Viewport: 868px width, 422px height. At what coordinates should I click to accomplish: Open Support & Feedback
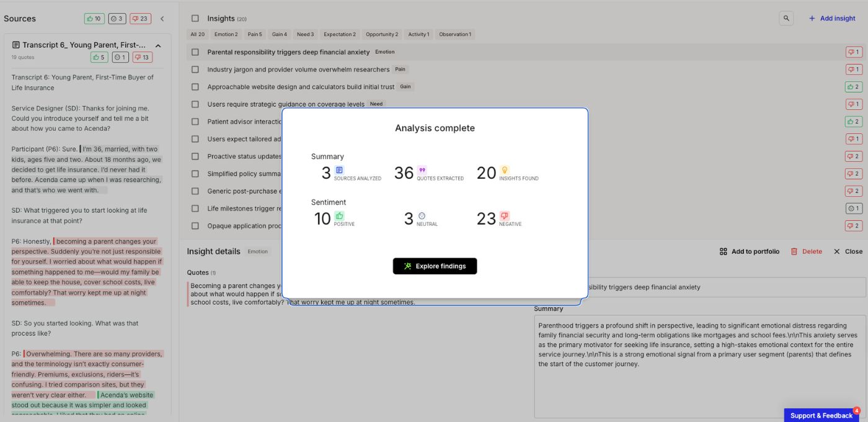(821, 415)
